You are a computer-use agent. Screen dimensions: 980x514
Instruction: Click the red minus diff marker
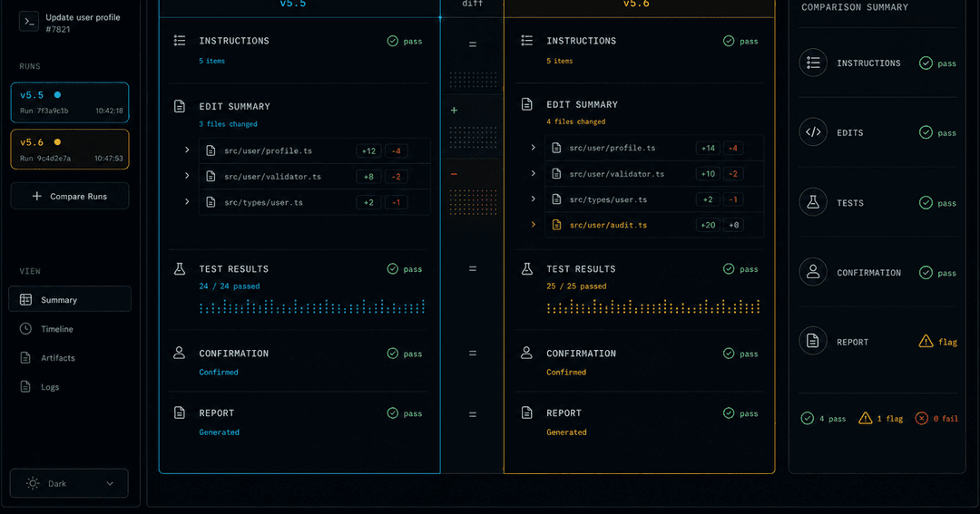pyautogui.click(x=454, y=174)
